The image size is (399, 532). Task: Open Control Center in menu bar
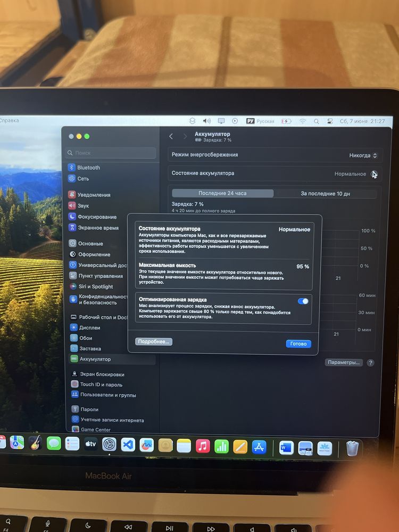coord(329,121)
